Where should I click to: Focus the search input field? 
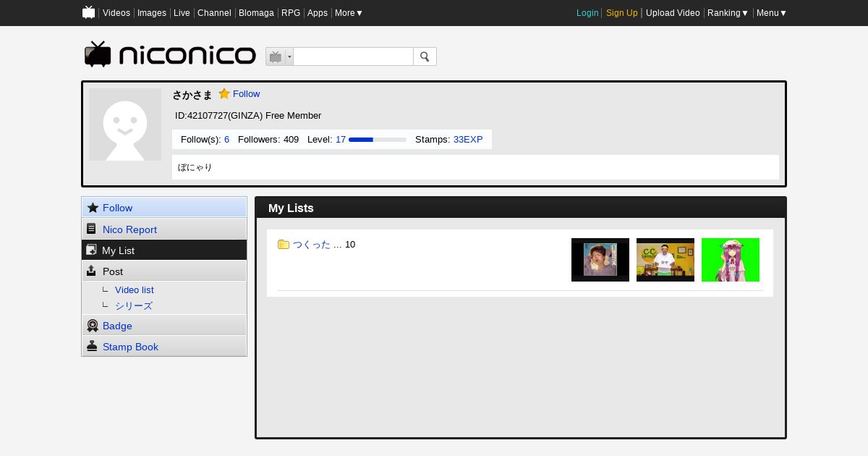[353, 56]
